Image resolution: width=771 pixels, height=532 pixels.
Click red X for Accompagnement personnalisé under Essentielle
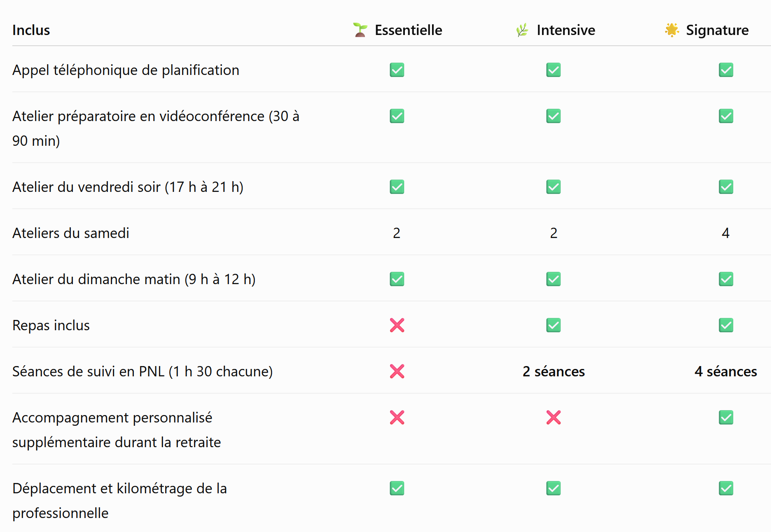(x=397, y=418)
